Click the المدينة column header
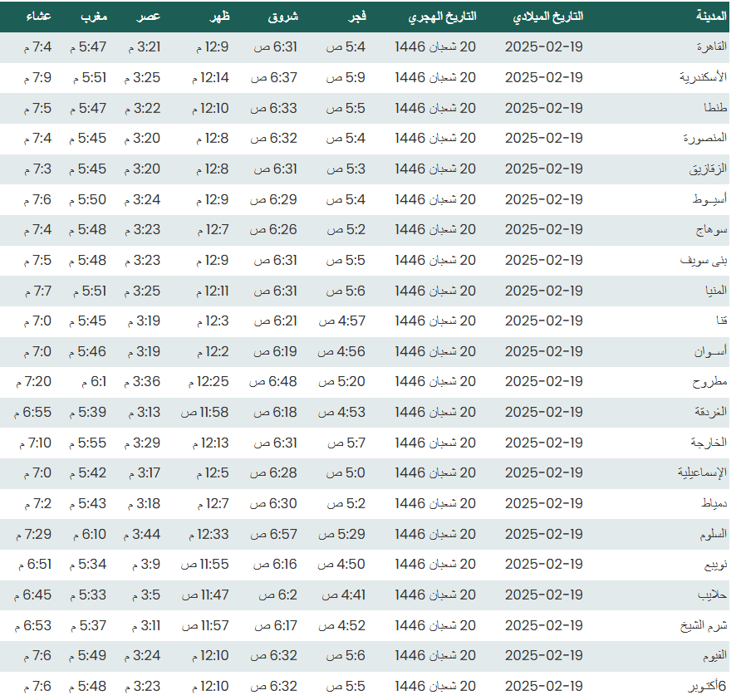Screen dimensions: 741x700 tap(711, 17)
